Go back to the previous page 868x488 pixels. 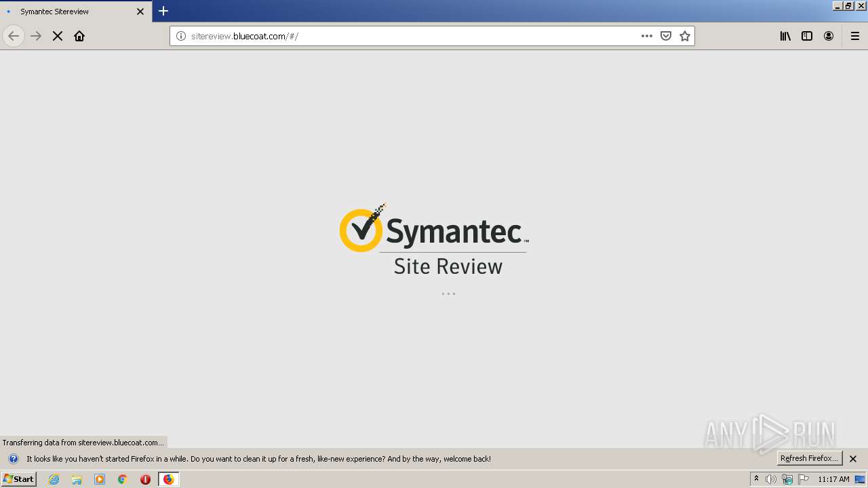pyautogui.click(x=14, y=36)
